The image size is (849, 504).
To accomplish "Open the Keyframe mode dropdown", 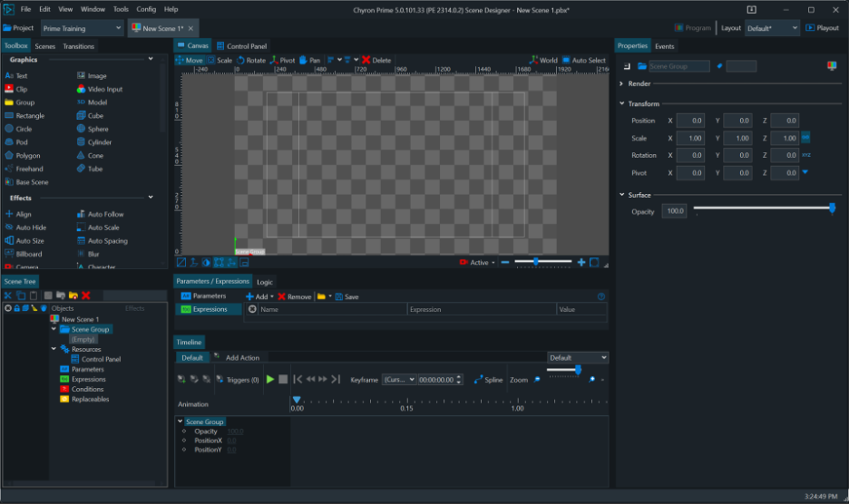I will click(x=399, y=380).
